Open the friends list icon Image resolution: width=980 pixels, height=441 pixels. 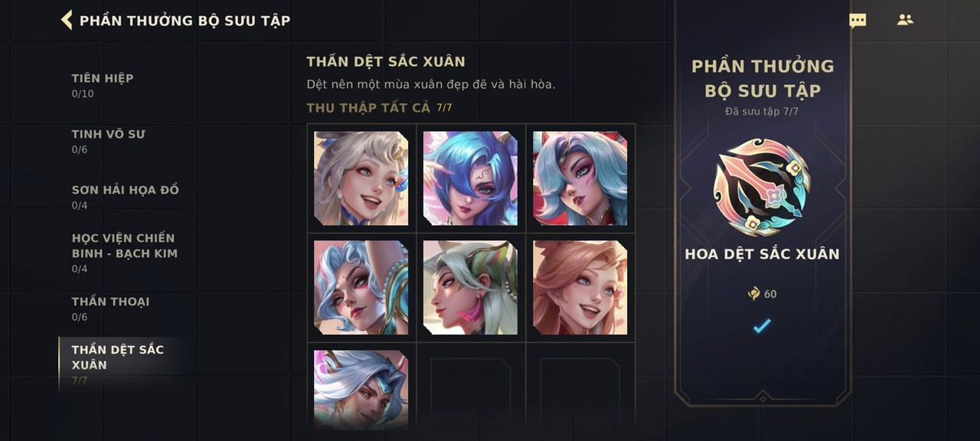click(x=905, y=20)
